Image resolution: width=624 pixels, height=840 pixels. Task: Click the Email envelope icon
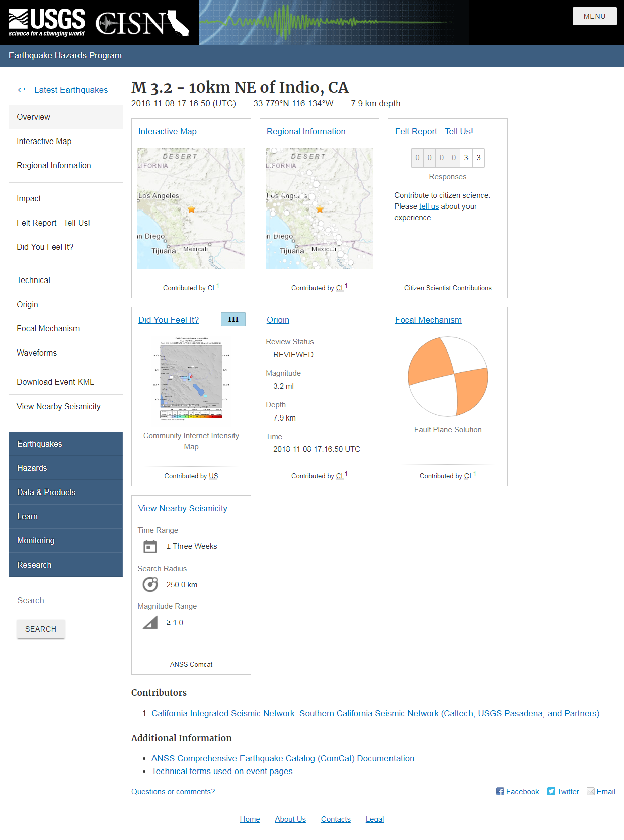591,791
